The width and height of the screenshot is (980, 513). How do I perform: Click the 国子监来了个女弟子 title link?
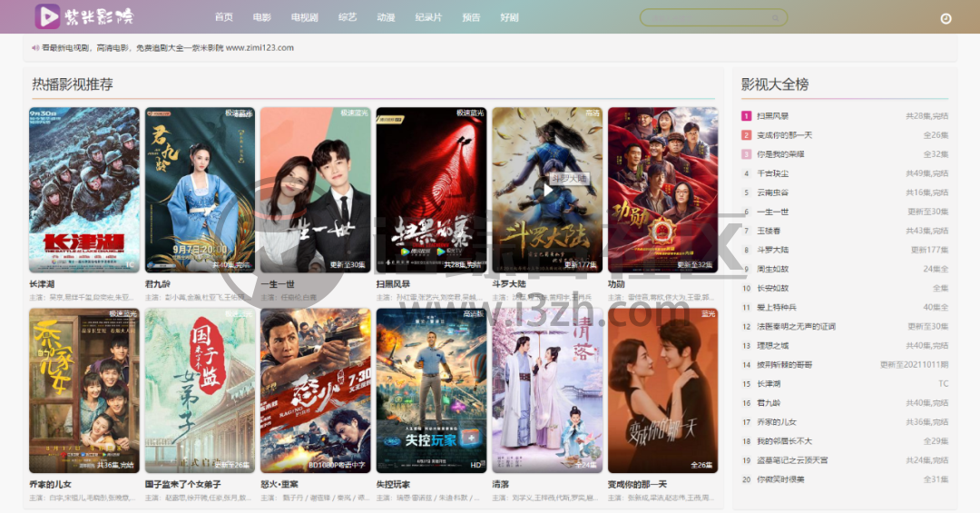pos(183,484)
